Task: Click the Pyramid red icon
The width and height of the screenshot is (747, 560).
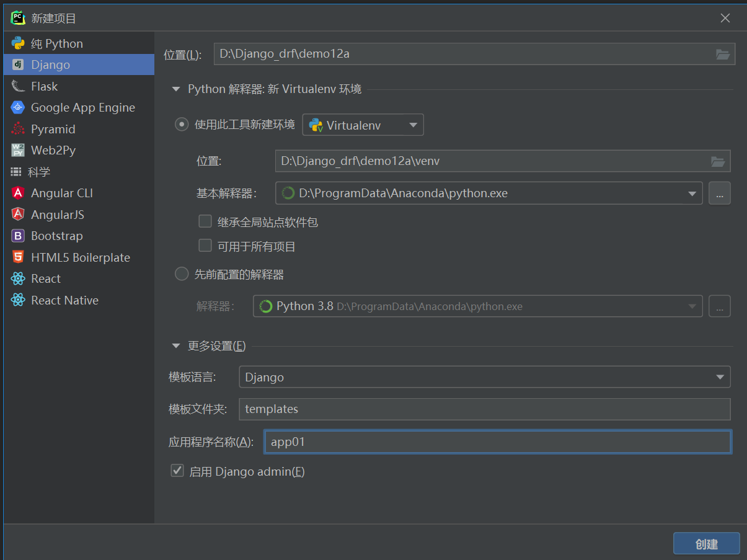Action: click(x=18, y=129)
